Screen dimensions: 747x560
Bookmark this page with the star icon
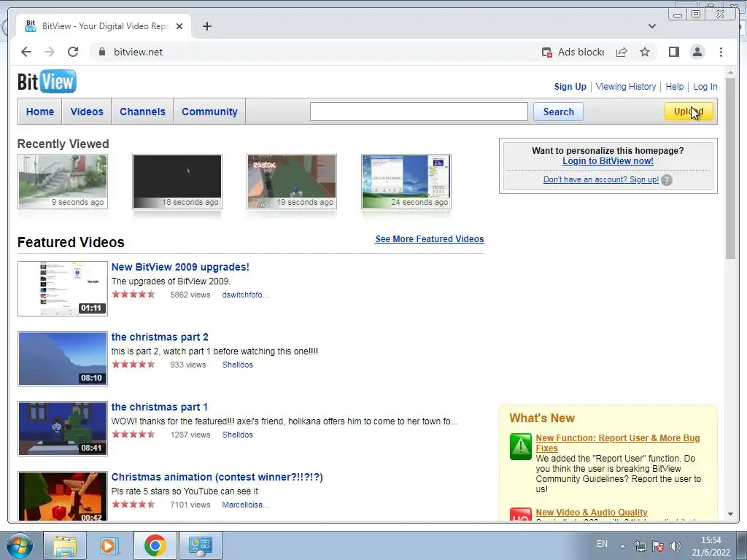coord(645,52)
